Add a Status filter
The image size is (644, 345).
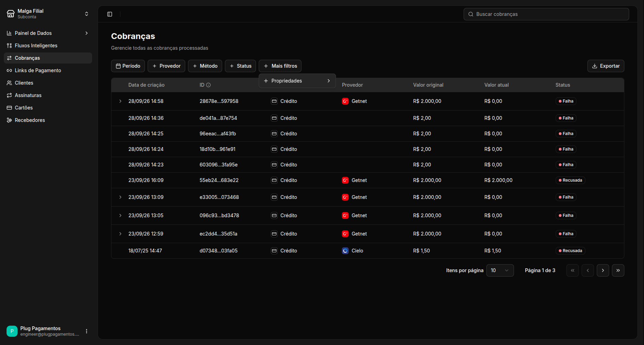240,66
